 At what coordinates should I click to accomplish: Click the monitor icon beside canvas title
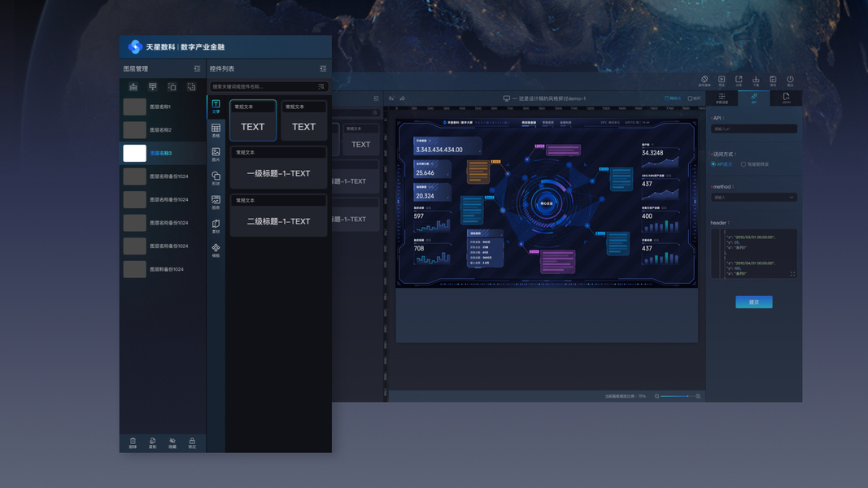coord(507,98)
